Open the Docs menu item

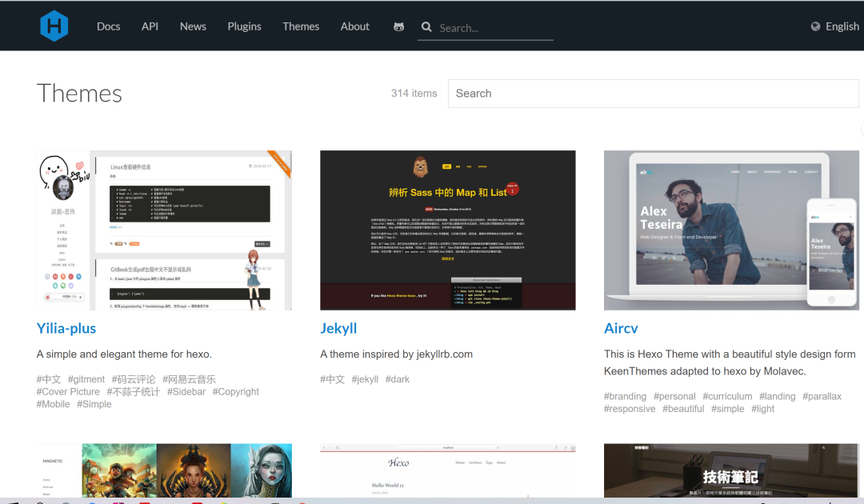click(109, 26)
